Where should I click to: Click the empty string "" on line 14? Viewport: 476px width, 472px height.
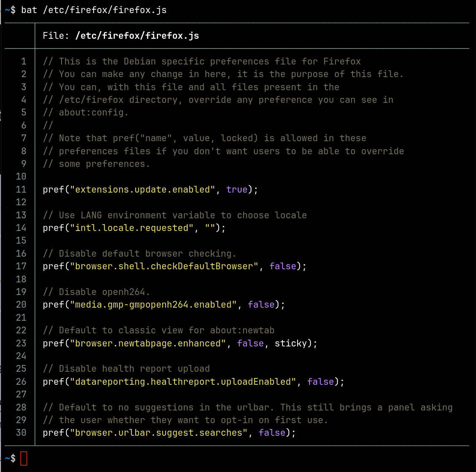210,228
